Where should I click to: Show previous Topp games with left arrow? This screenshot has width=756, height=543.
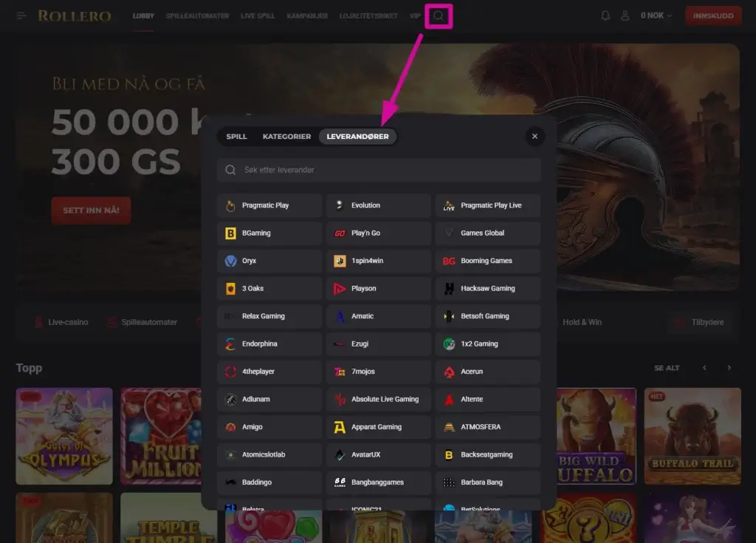point(704,368)
